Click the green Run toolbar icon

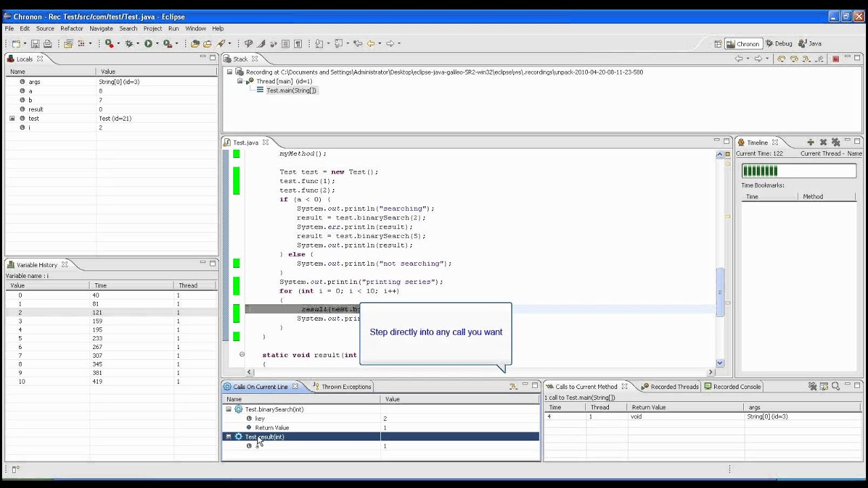(148, 43)
